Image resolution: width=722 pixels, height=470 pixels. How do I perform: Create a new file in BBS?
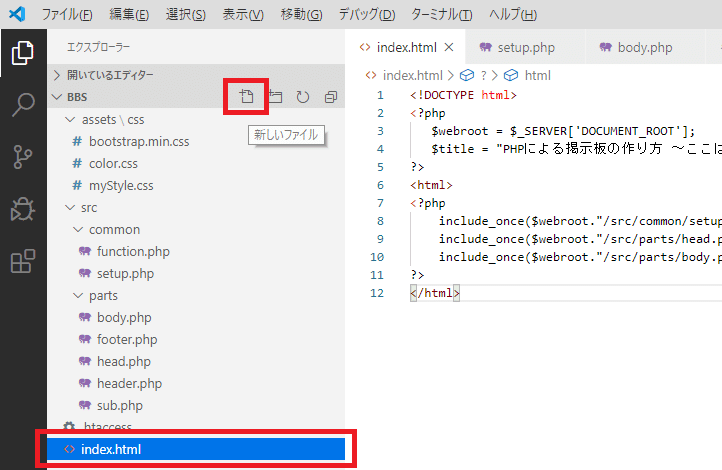click(246, 97)
